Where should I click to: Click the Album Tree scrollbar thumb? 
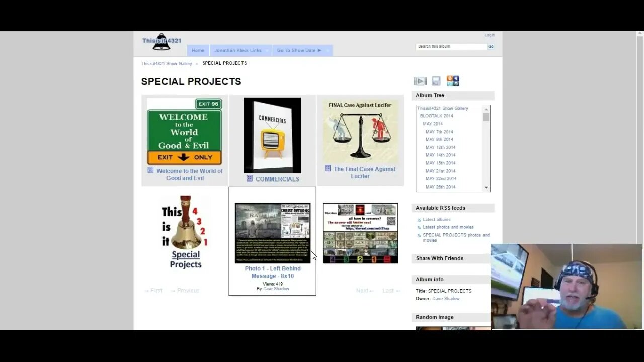pyautogui.click(x=486, y=117)
